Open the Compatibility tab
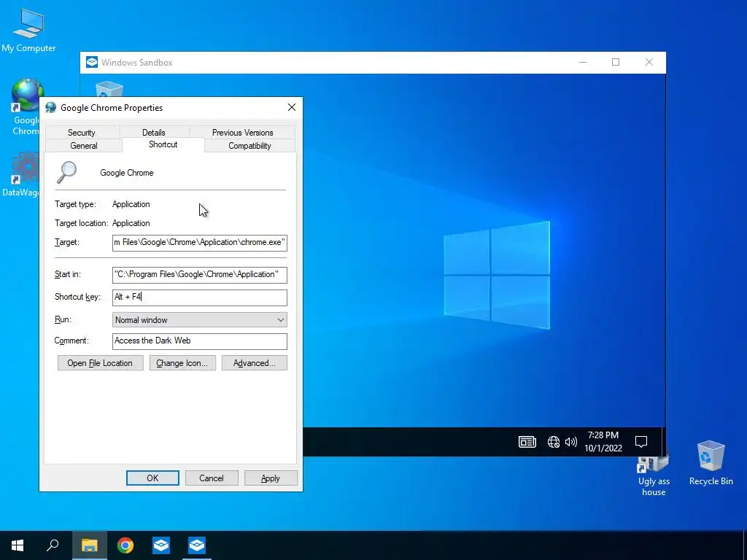This screenshot has height=560, width=747. point(249,146)
